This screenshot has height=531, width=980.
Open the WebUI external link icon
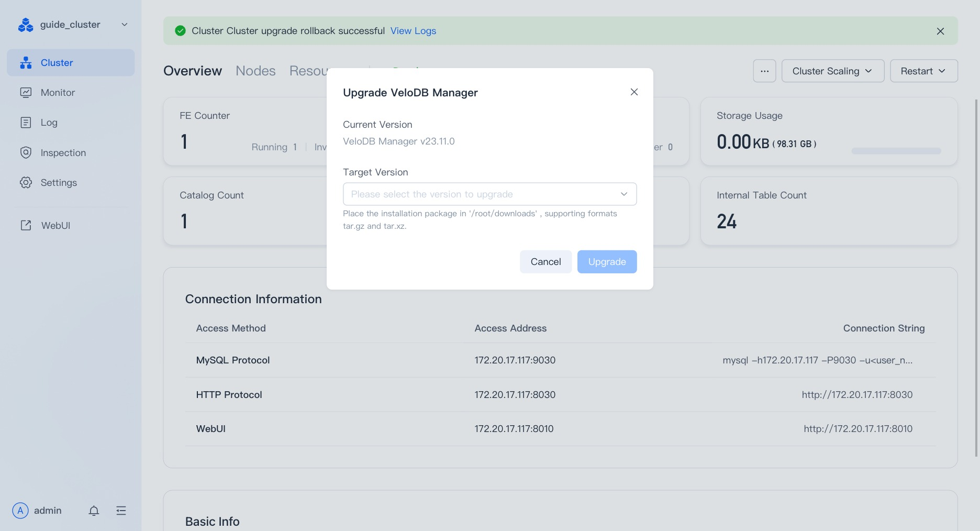click(26, 226)
